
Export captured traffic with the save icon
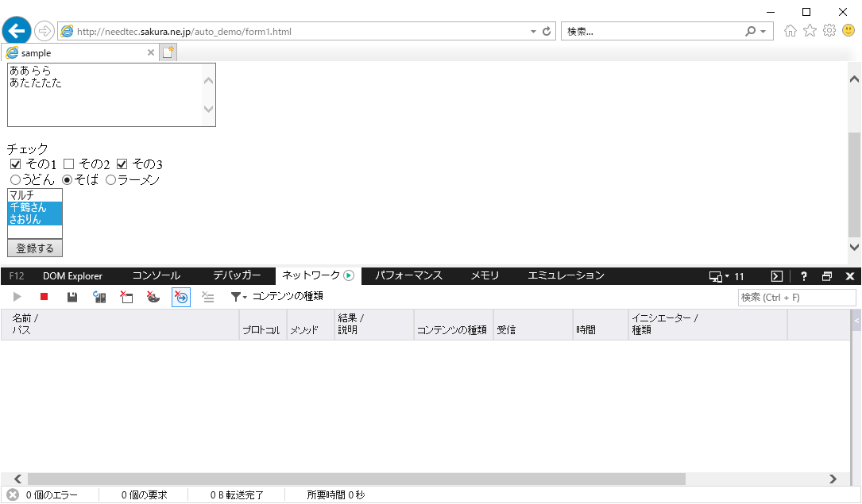[72, 297]
